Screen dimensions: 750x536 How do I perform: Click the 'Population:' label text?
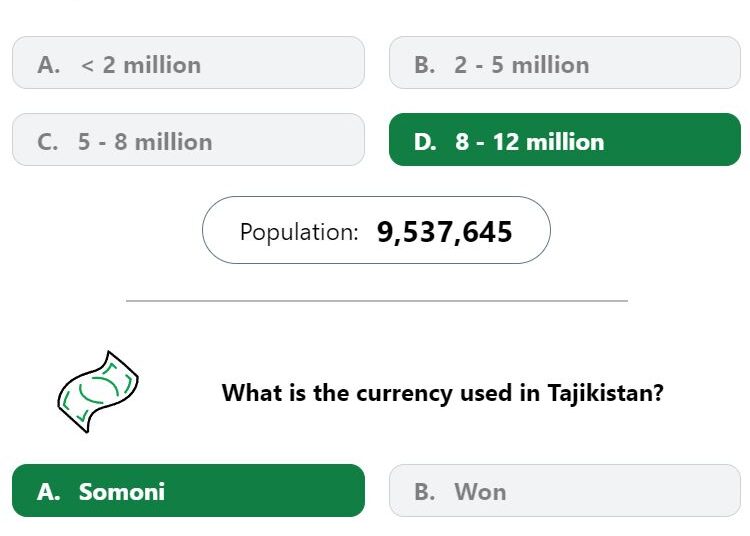click(x=299, y=232)
